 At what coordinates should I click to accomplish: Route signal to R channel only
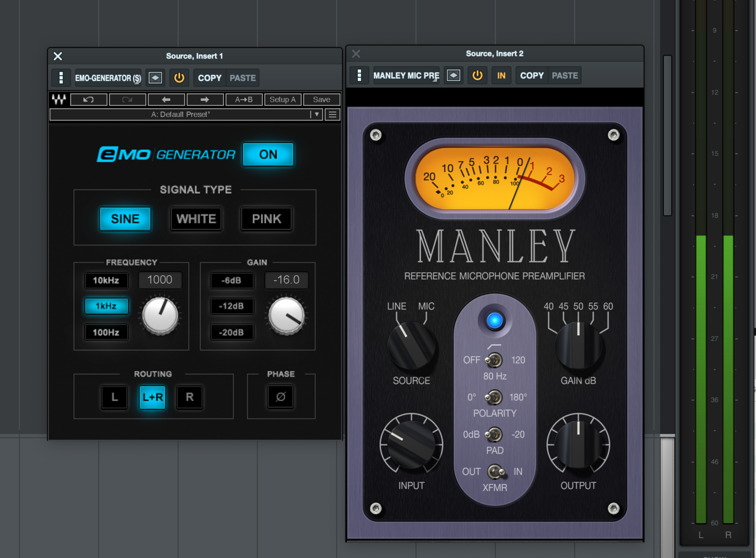tap(190, 397)
